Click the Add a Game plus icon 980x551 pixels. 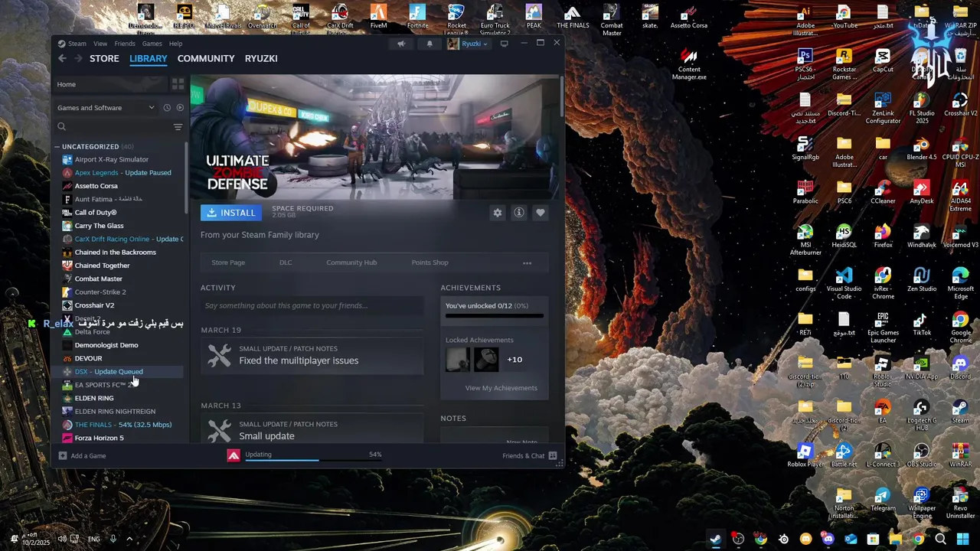(x=63, y=455)
